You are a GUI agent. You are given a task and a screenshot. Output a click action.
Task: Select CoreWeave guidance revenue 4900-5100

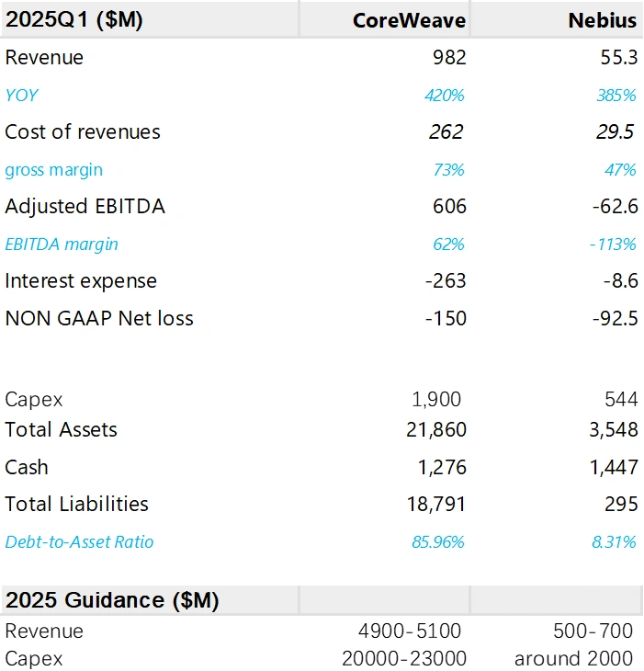point(410,631)
